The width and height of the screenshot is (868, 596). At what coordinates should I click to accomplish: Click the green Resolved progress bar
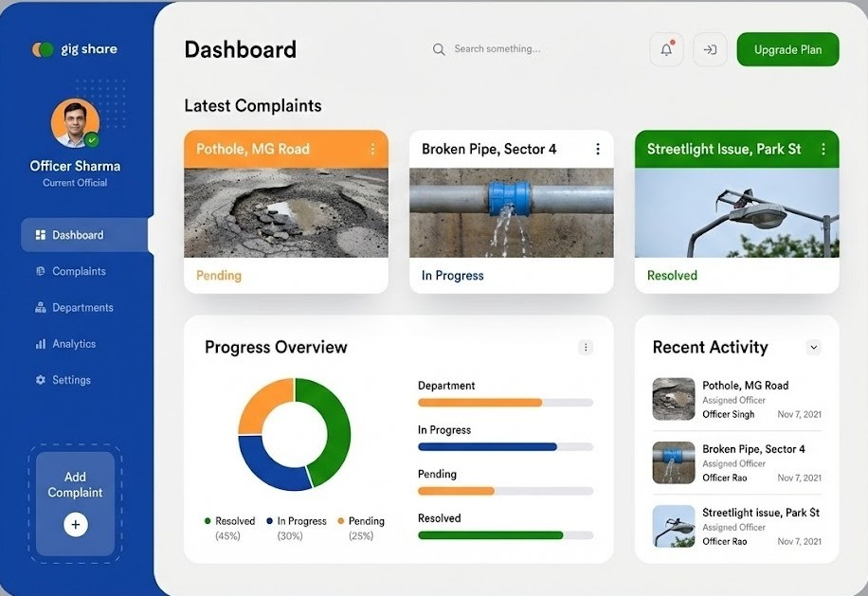491,535
